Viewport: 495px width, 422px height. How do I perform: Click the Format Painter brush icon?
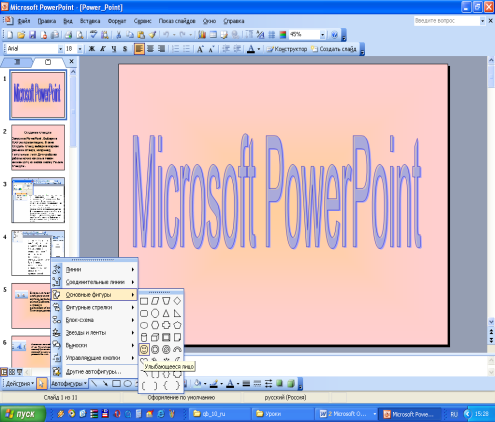152,35
